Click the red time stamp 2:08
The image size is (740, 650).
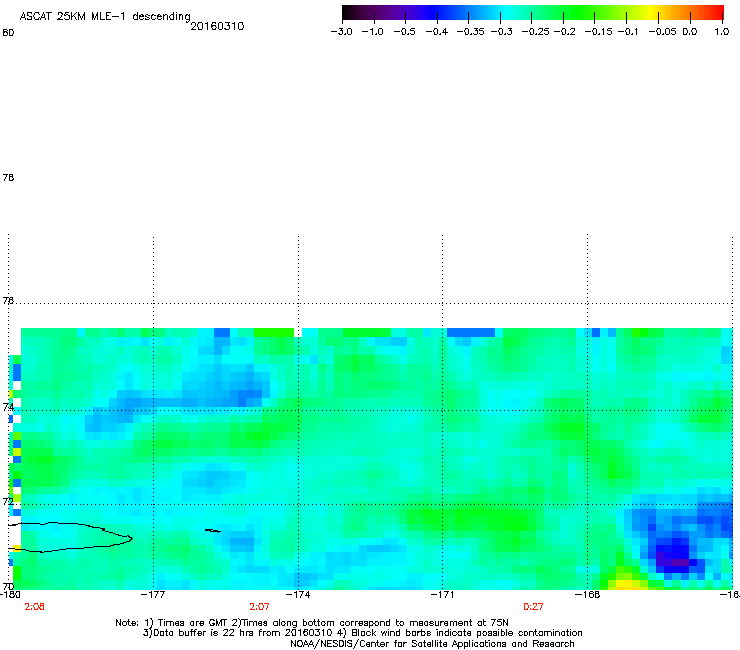[34, 607]
